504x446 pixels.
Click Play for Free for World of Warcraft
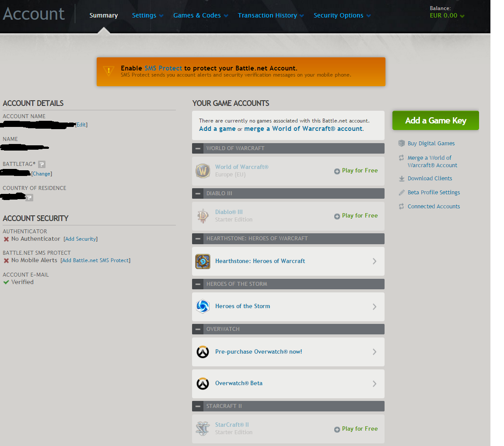pos(360,171)
